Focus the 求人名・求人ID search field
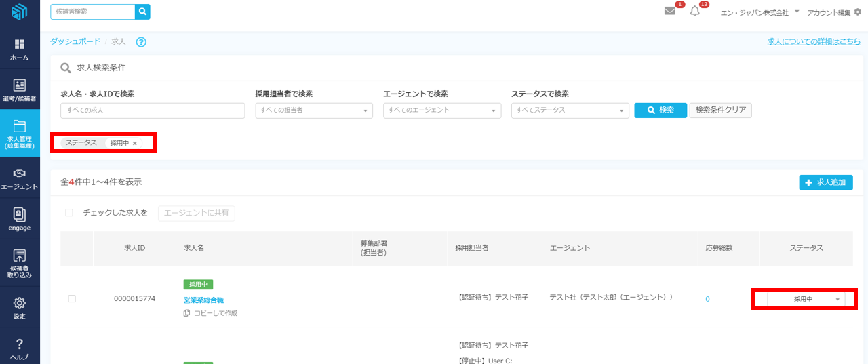868x364 pixels. click(153, 110)
